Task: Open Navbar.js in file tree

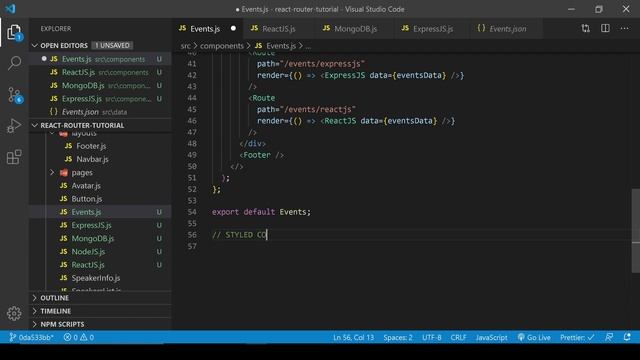Action: point(100,159)
